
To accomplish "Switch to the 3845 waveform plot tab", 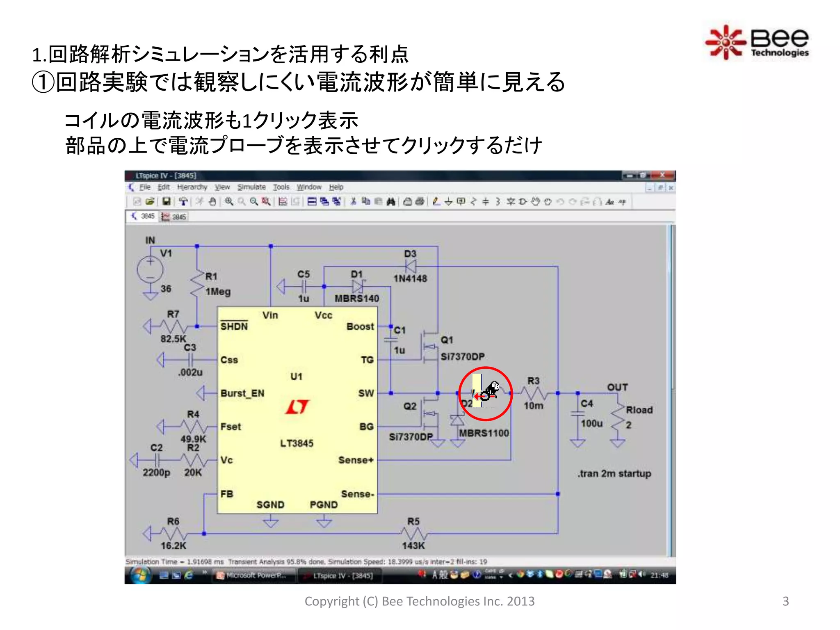I will click(x=173, y=217).
